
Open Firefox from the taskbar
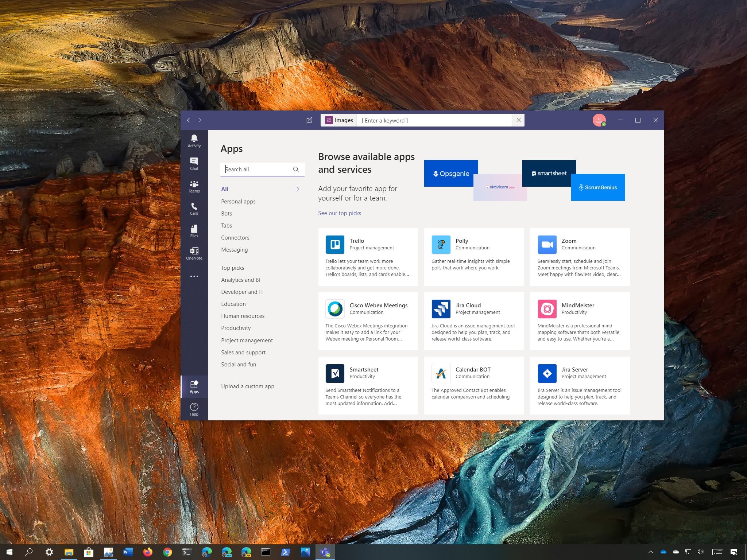point(148,552)
